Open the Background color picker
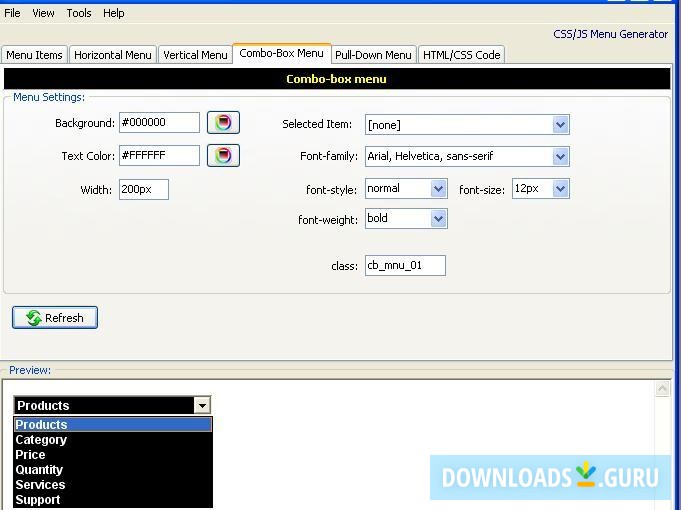This screenshot has height=510, width=681. point(223,123)
